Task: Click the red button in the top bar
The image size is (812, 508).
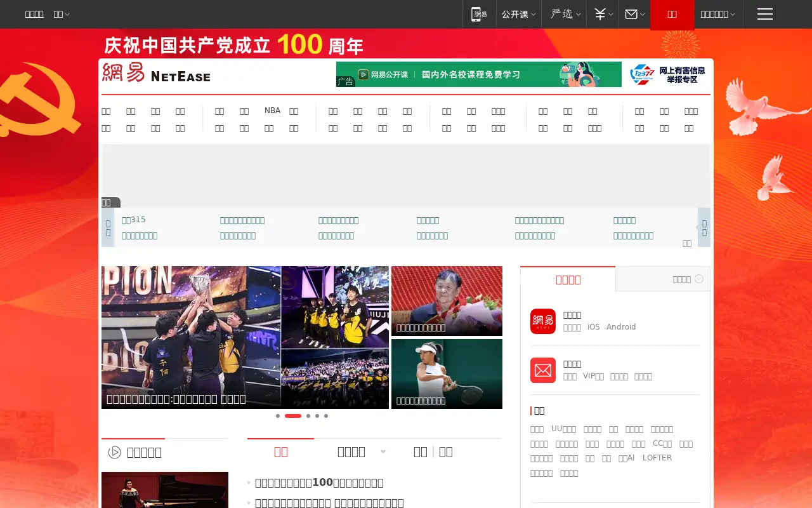Action: [672, 14]
